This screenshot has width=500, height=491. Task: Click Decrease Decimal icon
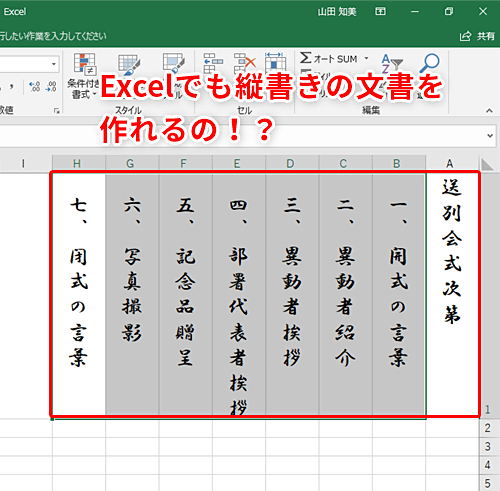(51, 86)
